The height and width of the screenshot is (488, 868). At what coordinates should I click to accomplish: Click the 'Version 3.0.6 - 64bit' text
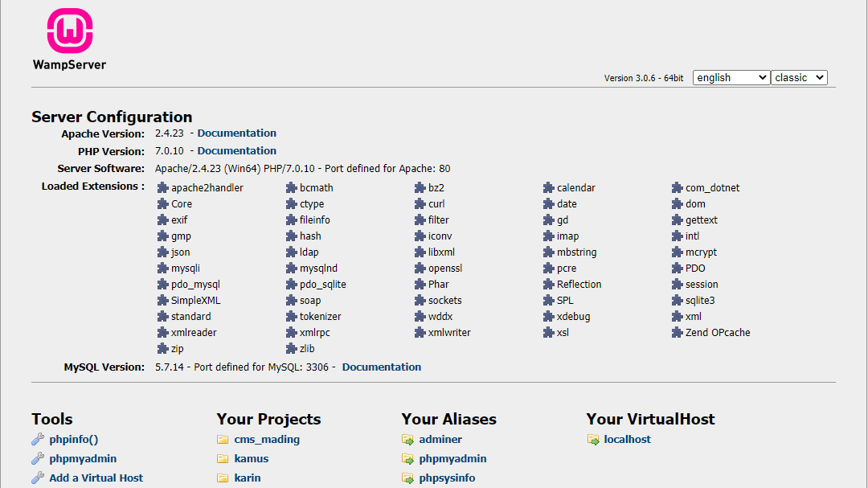pyautogui.click(x=644, y=78)
